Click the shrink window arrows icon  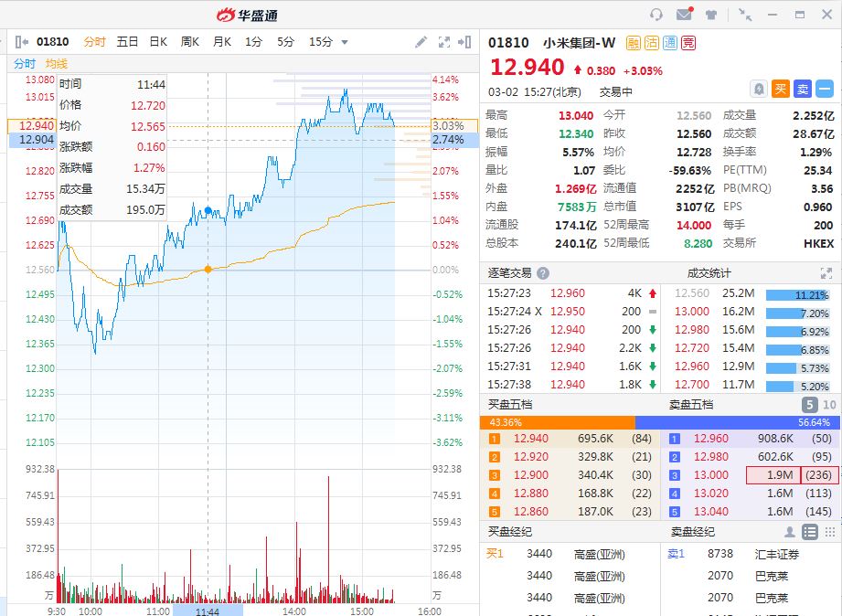tap(745, 15)
